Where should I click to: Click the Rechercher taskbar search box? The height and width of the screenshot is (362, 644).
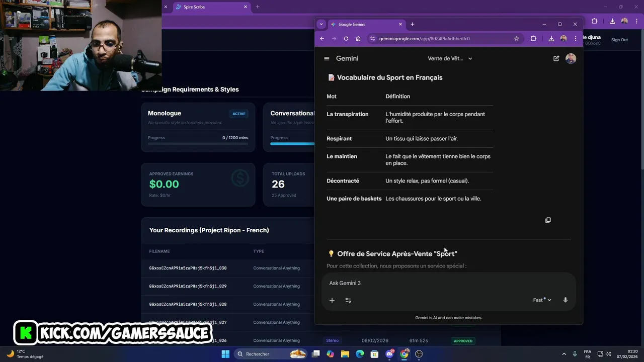coord(271,354)
